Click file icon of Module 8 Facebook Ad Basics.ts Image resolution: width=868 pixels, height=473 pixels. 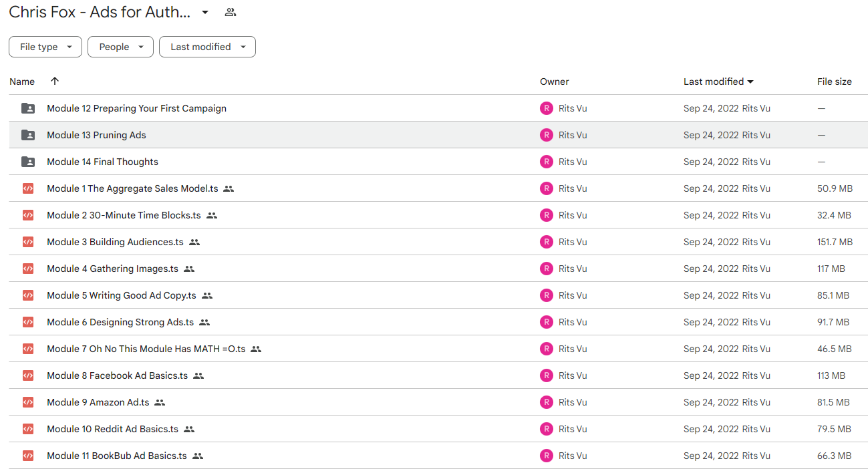(x=28, y=375)
